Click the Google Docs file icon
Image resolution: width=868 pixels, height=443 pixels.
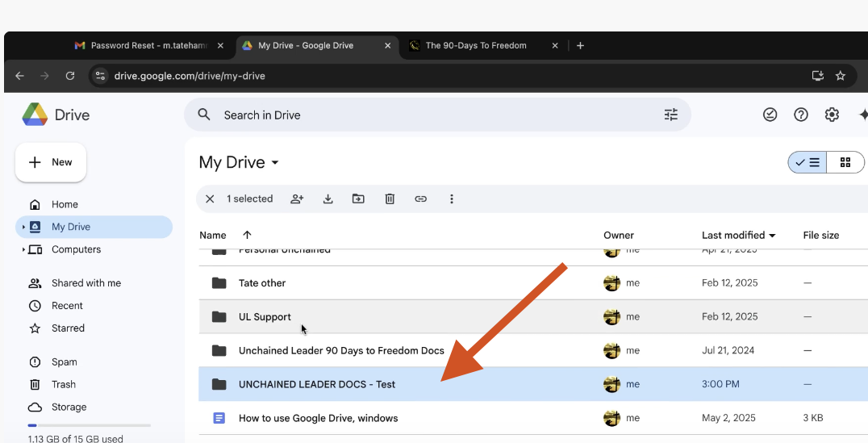219,418
